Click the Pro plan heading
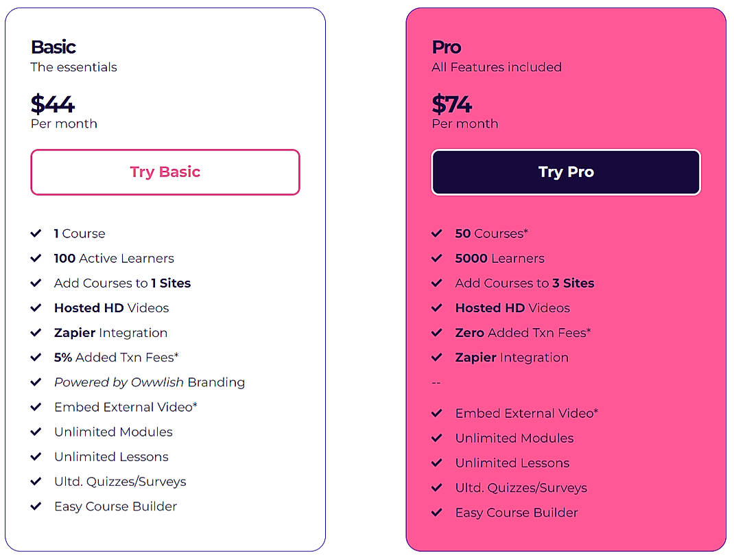 click(446, 47)
